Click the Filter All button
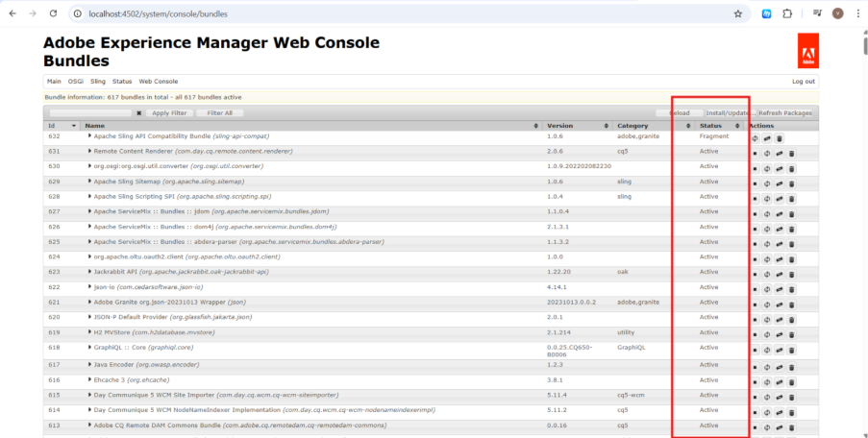The height and width of the screenshot is (438, 868). 220,112
